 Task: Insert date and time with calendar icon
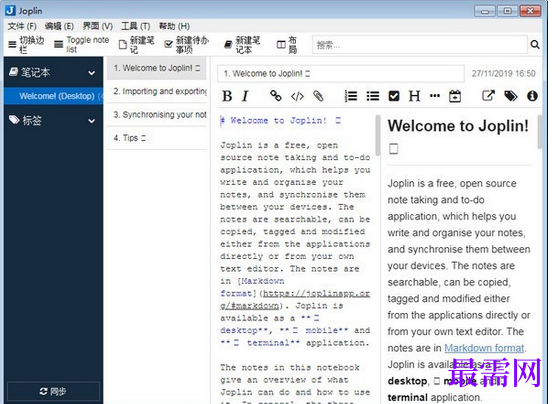pos(455,96)
